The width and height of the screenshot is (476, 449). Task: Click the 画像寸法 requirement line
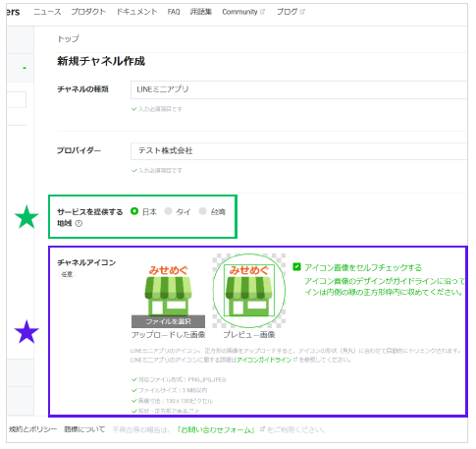tap(172, 401)
